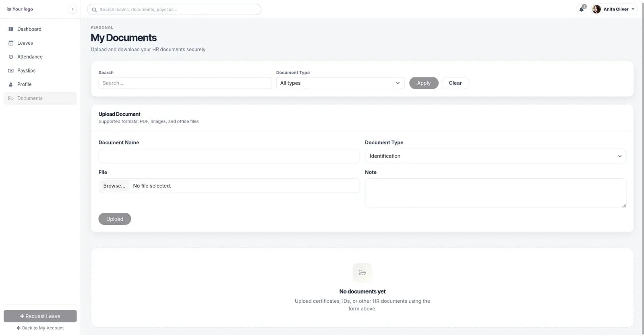Open notifications bell icon
Viewport: 644px width, 335px height.
click(582, 9)
